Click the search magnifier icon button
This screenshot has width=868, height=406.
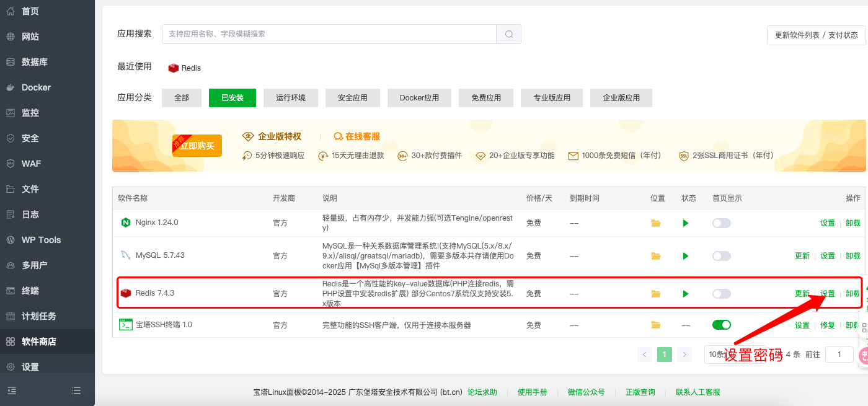[508, 34]
